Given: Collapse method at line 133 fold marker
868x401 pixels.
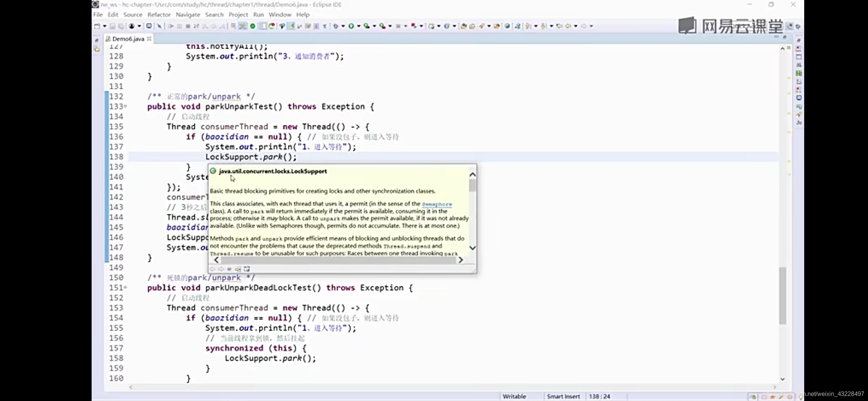Looking at the screenshot, I should [x=125, y=107].
